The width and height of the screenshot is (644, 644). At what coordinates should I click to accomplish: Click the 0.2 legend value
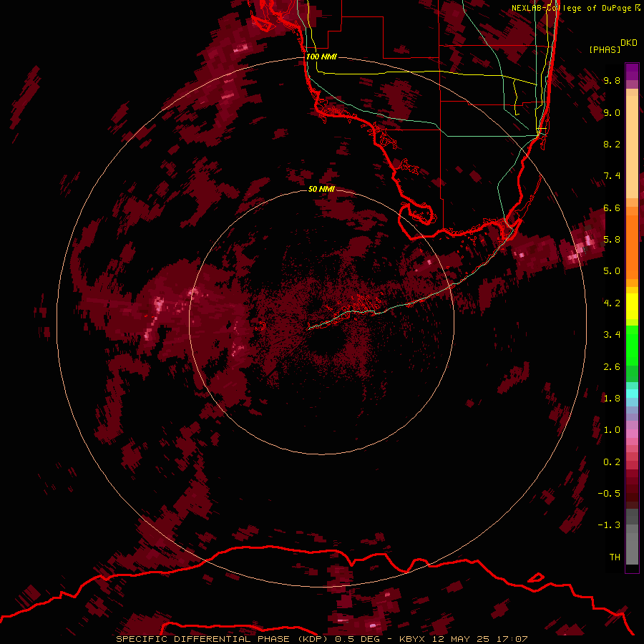click(x=612, y=462)
